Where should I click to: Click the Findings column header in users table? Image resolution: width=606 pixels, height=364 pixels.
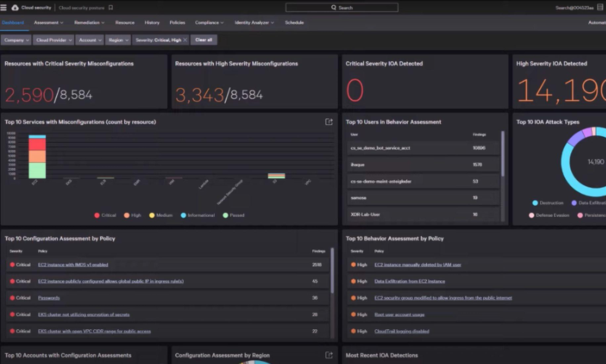point(479,135)
